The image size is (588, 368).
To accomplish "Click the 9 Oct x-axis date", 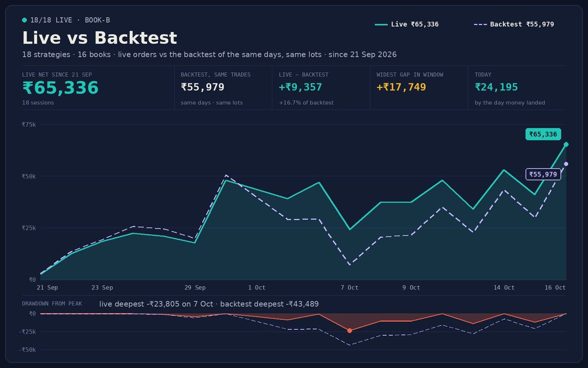I will pyautogui.click(x=411, y=288).
